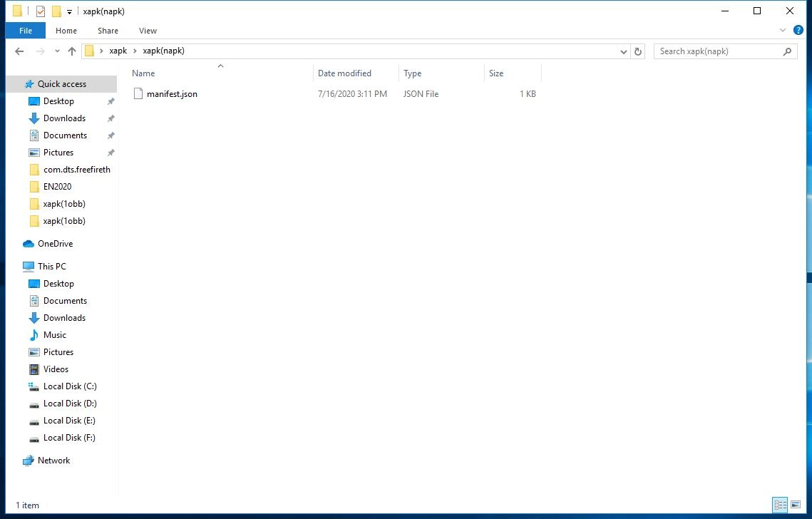Select Network in the navigation pane

point(52,460)
